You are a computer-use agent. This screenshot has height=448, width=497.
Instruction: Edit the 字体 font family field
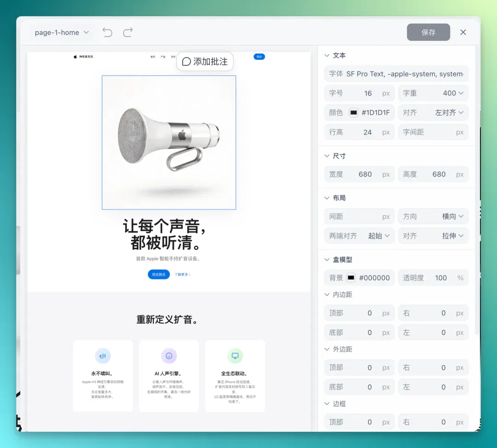[x=396, y=74]
